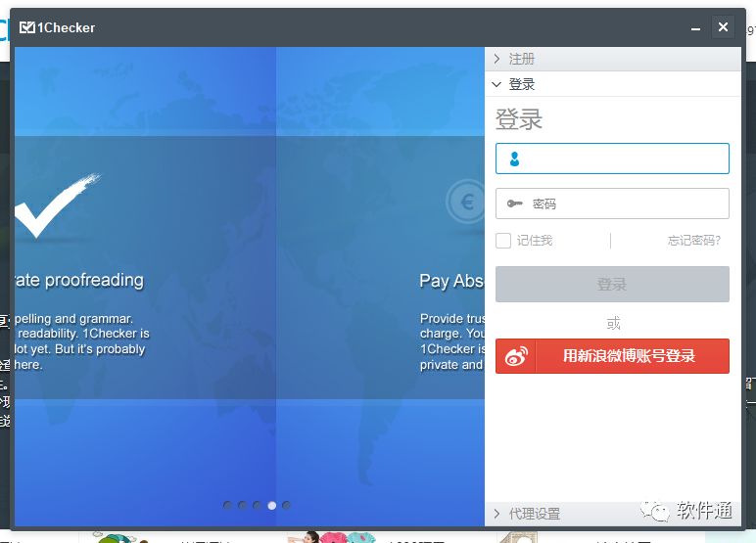
Task: Enable the 记住我 remember me checkbox
Action: tap(503, 241)
